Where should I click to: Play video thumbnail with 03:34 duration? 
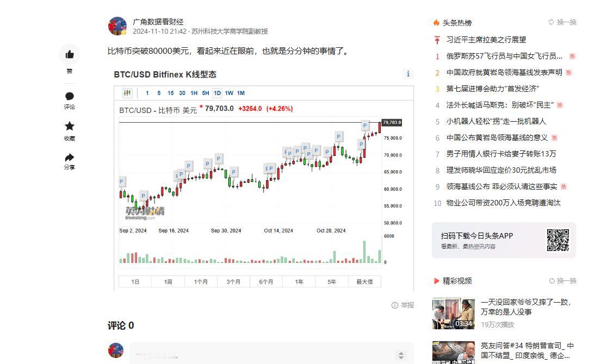click(x=454, y=313)
